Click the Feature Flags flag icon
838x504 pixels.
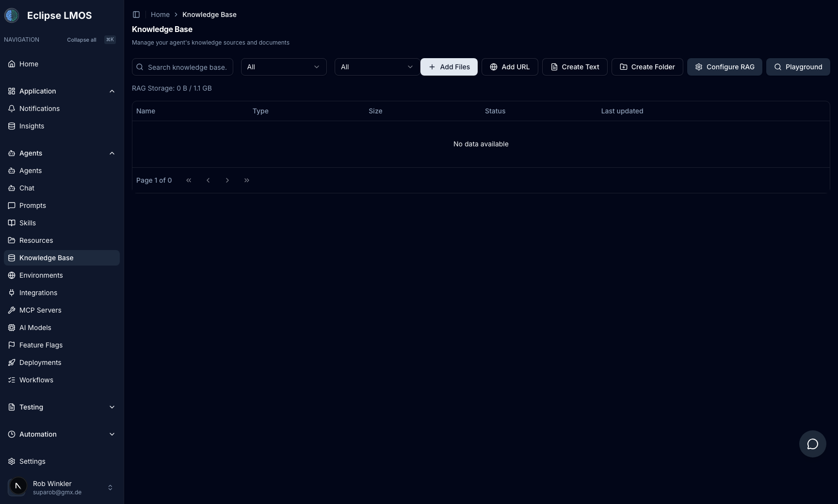tap(12, 345)
